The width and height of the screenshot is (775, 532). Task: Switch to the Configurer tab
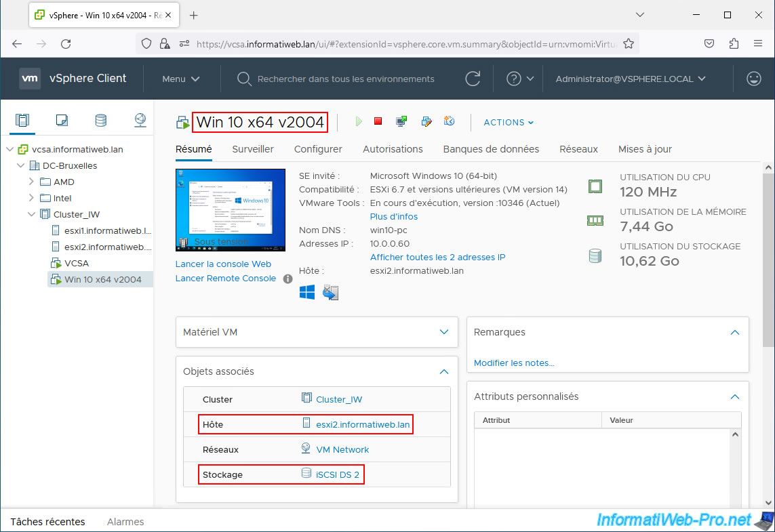click(x=318, y=149)
